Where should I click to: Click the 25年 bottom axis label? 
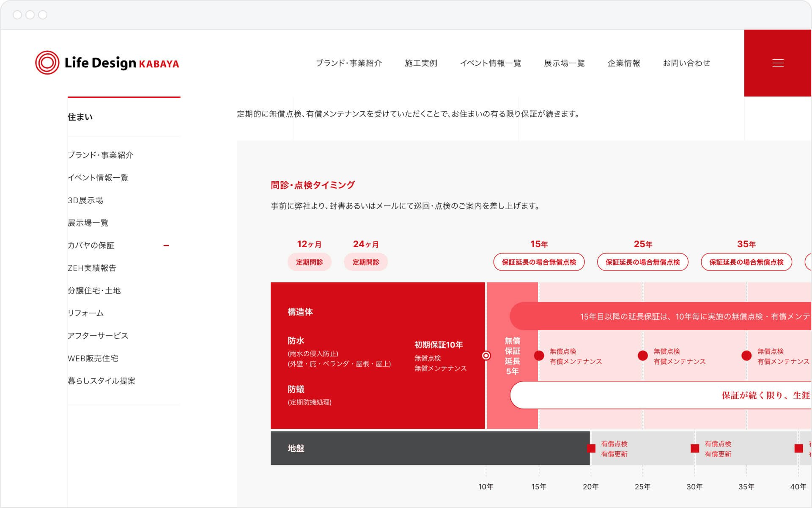click(x=642, y=487)
